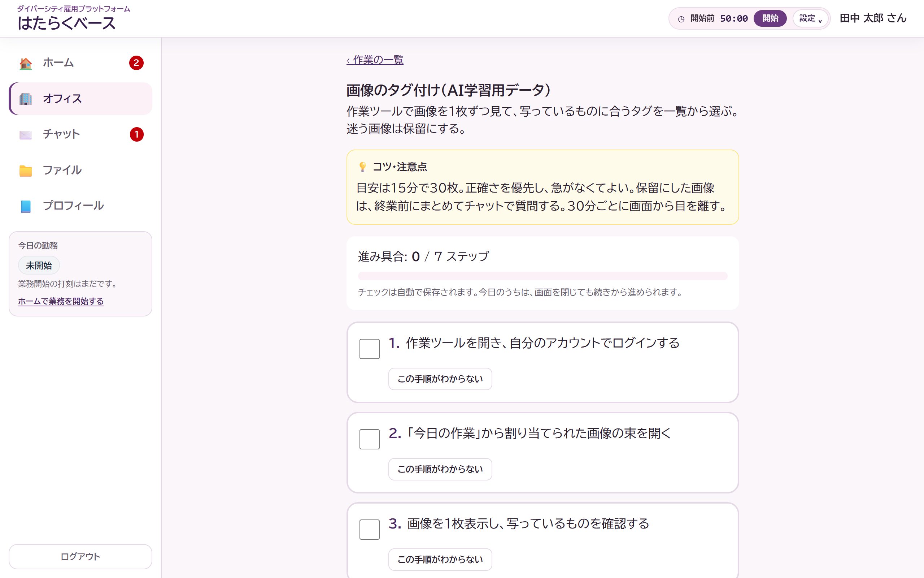Click the lightbulb icon in コツ・注意点
This screenshot has height=578, width=924.
(x=362, y=167)
